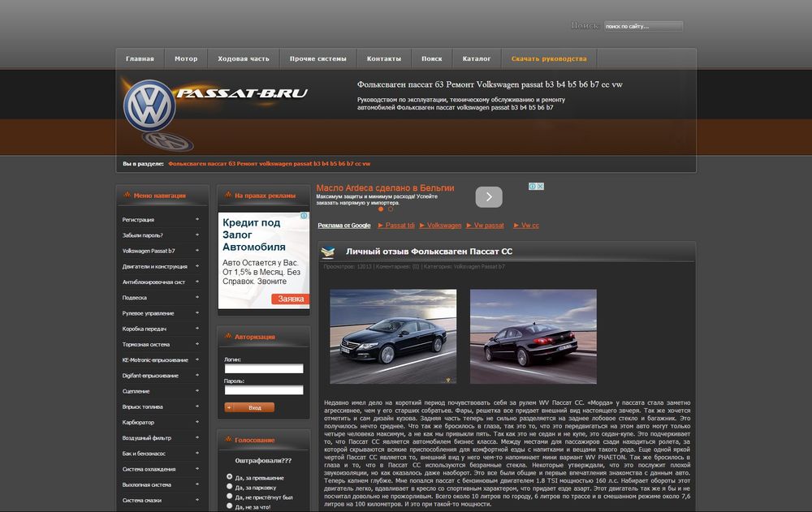Viewport: 812px width, 512px height.
Task: Click the Вход login button
Action: (x=249, y=408)
